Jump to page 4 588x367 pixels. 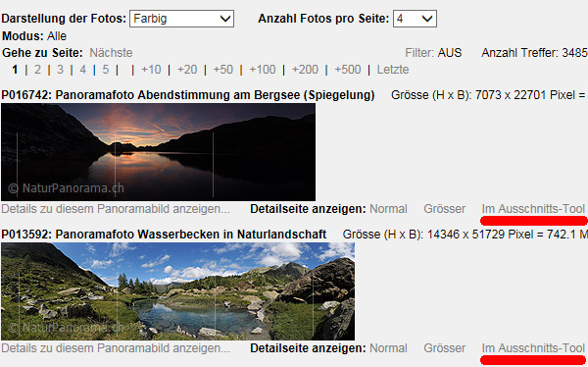pos(83,70)
